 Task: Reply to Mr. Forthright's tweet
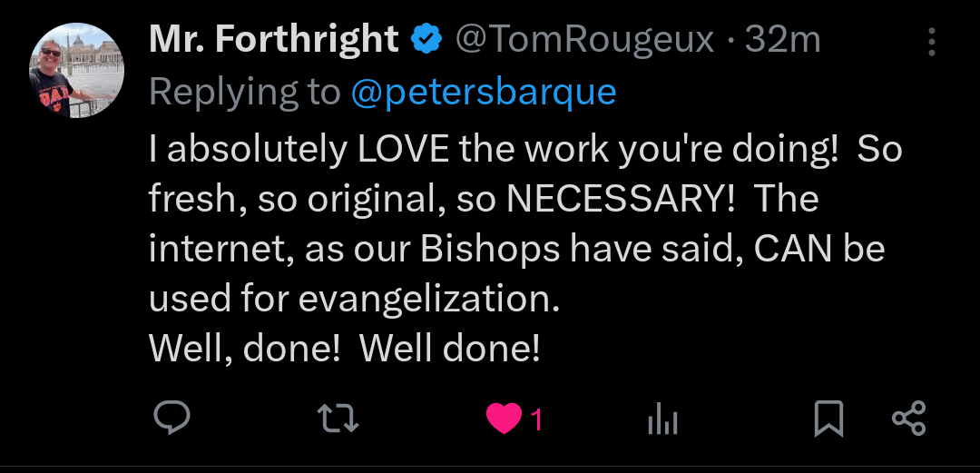(171, 419)
